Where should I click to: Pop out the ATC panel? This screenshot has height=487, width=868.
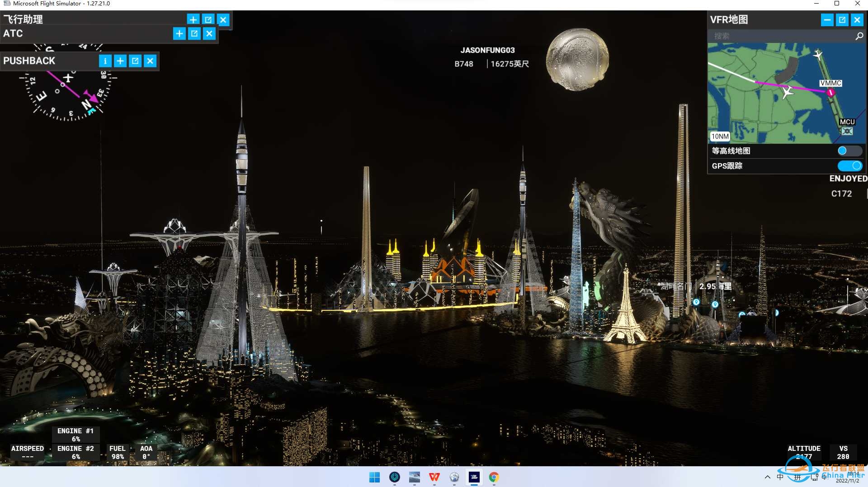click(194, 33)
